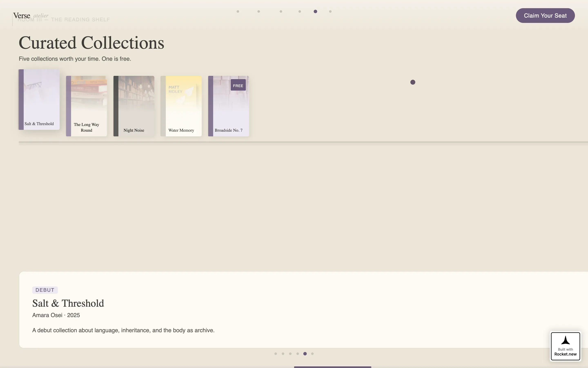The width and height of the screenshot is (588, 368).
Task: Go to first top navigation dot
Action: [238, 11]
